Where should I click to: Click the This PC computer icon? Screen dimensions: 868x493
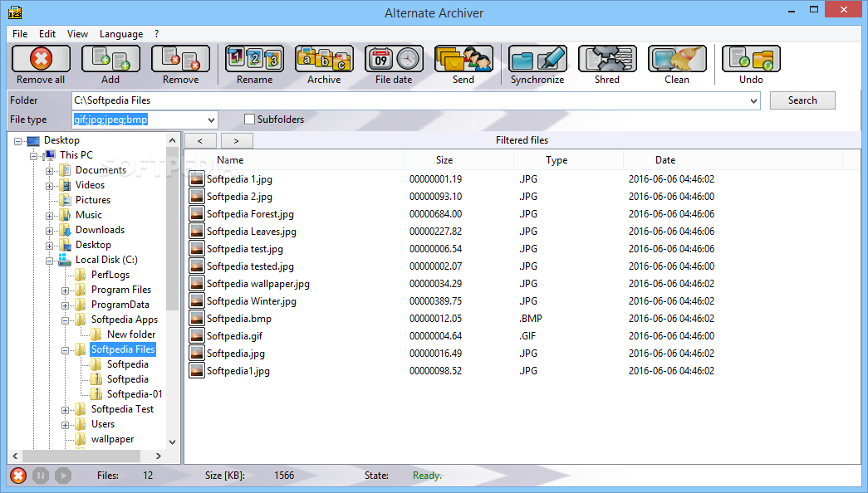click(x=50, y=155)
